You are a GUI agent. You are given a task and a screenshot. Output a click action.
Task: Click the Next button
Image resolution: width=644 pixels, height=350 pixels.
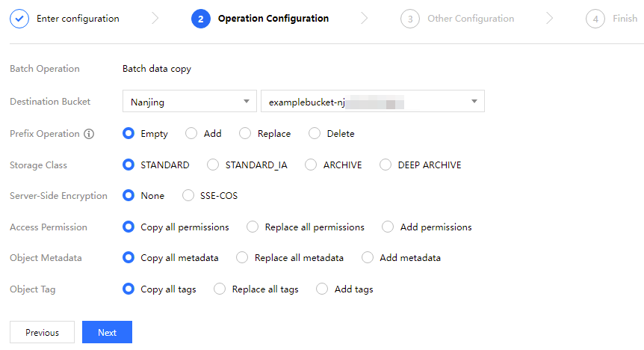(x=107, y=333)
